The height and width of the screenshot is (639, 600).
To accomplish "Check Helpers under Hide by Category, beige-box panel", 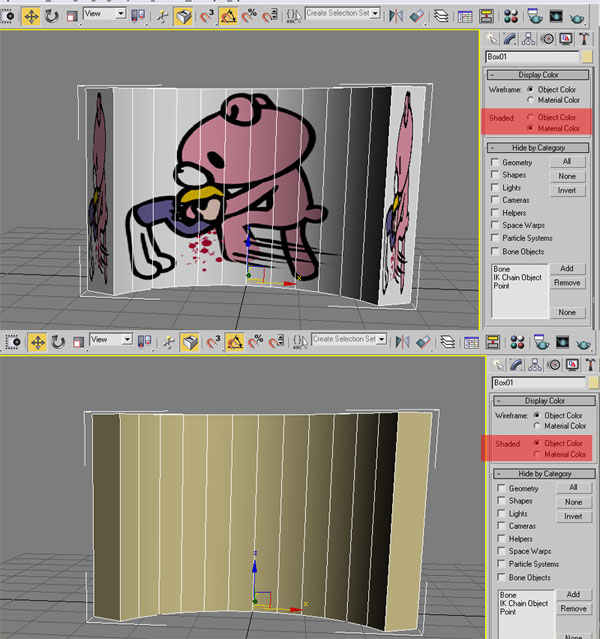I will (501, 539).
